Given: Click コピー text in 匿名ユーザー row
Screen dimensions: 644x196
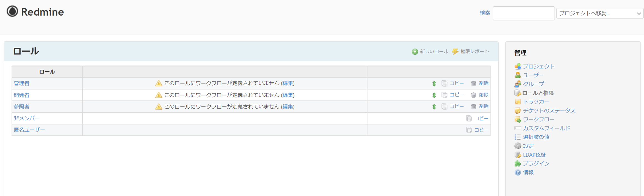Looking at the screenshot, I should click(x=481, y=130).
